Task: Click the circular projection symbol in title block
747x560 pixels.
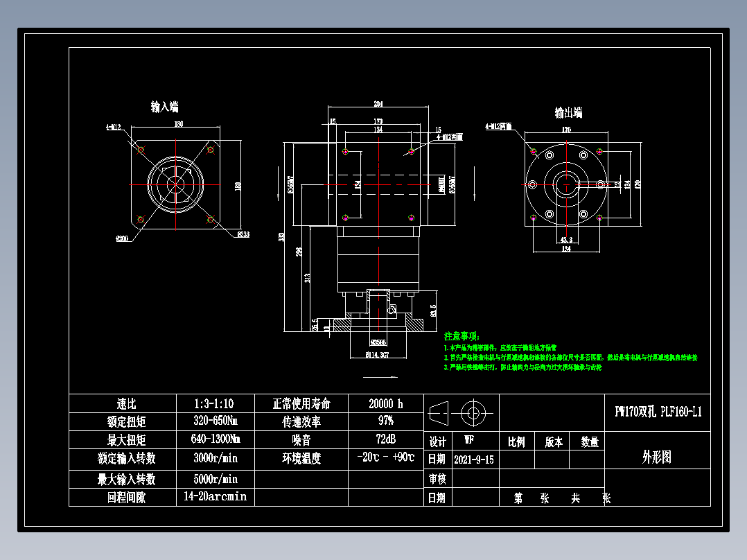Action: click(x=473, y=414)
